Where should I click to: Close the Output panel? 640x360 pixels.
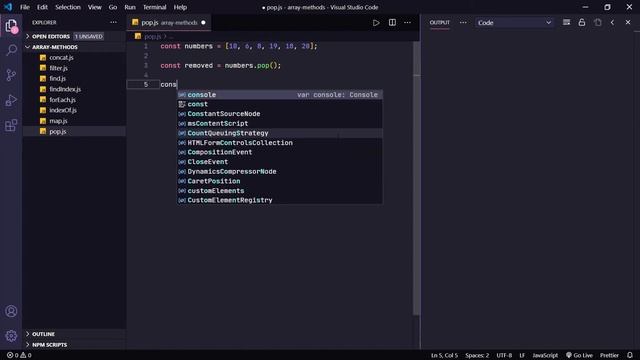628,22
